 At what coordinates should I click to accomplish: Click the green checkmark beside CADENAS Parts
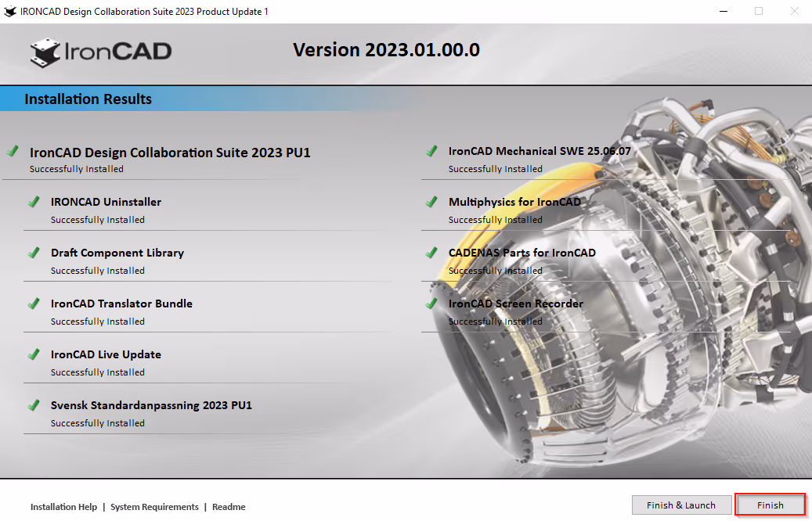(x=431, y=253)
